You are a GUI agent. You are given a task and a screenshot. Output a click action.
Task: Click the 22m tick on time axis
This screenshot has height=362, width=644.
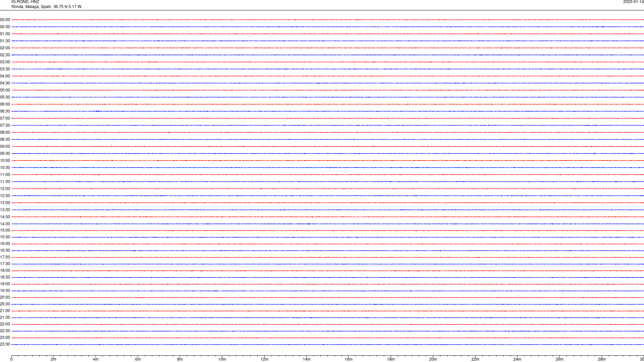(x=475, y=359)
